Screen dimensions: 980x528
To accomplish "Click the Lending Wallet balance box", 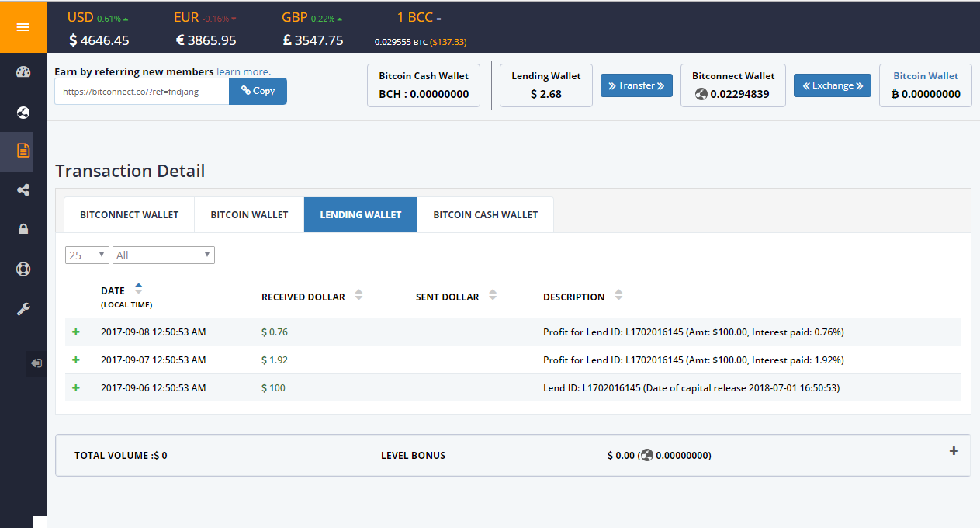I will click(x=546, y=85).
